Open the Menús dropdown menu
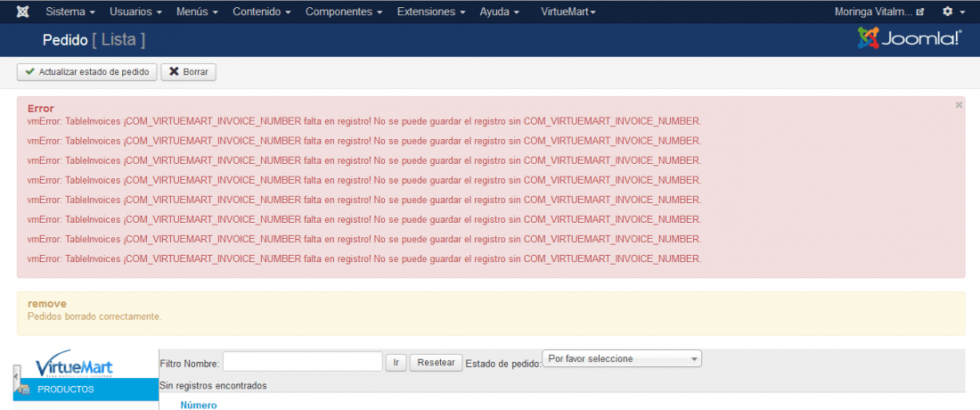This screenshot has width=980, height=410. (198, 12)
